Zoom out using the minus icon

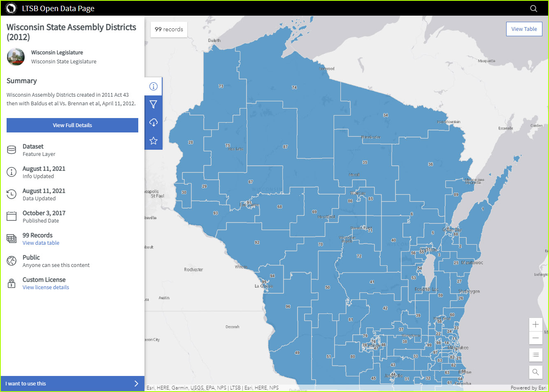point(535,338)
